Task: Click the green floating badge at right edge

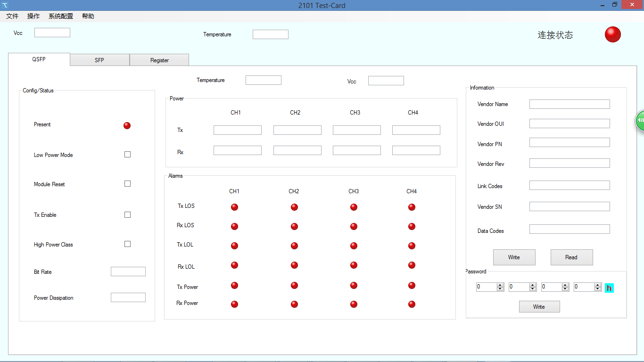Action: point(640,121)
